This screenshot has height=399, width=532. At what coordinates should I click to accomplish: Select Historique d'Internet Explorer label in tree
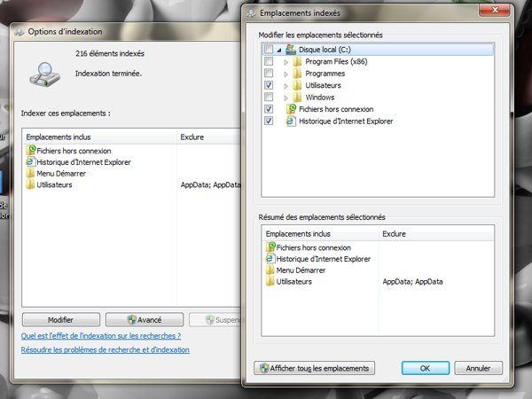pyautogui.click(x=346, y=121)
